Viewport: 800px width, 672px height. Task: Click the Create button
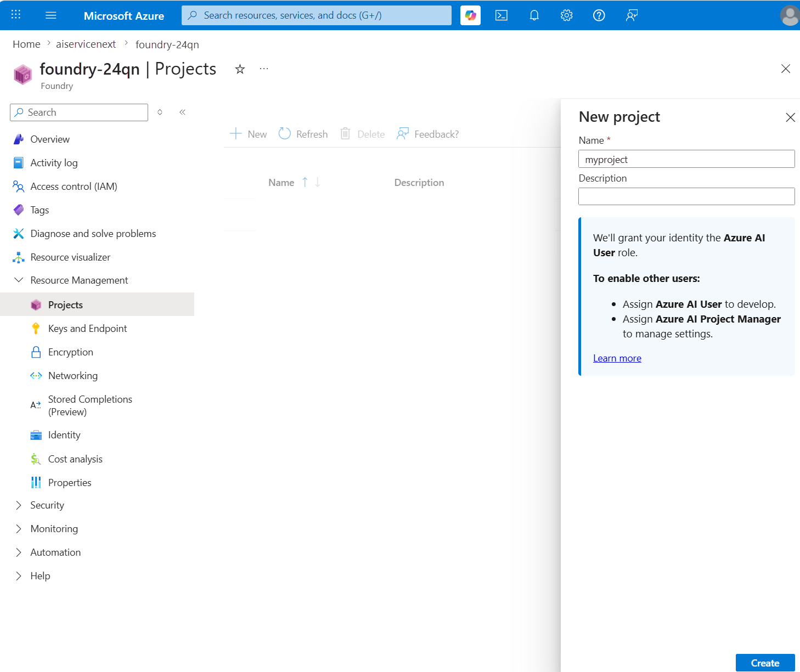click(765, 663)
